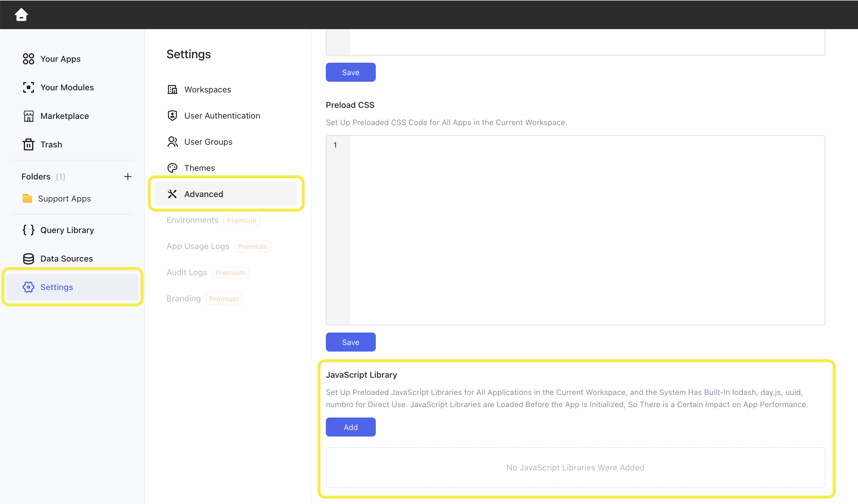
Task: Click the Settings gear icon
Action: pyautogui.click(x=28, y=287)
